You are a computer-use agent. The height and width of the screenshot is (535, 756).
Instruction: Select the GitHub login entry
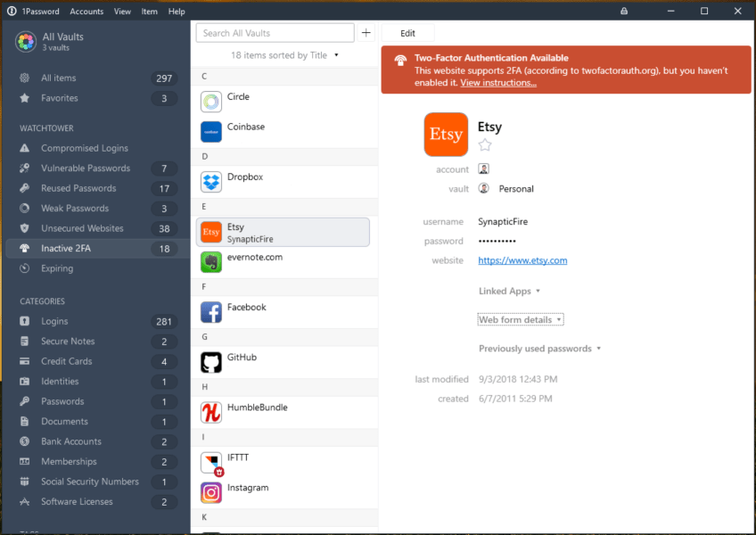(x=241, y=358)
